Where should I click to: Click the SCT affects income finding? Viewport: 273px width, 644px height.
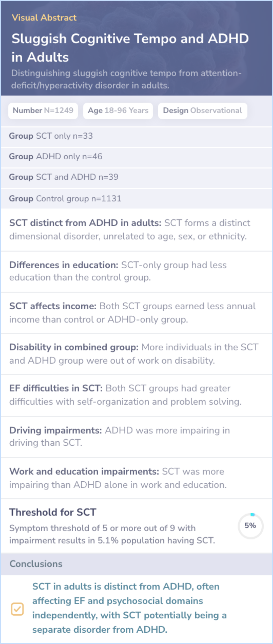click(x=132, y=313)
